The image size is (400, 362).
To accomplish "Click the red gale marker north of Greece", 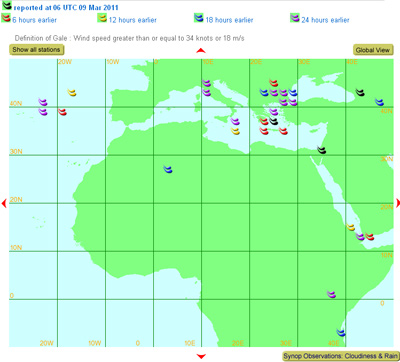I will 273,83.
